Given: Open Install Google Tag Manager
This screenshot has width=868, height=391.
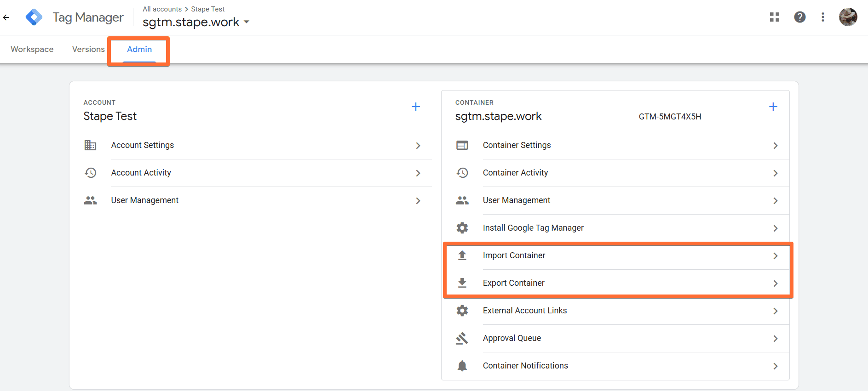Looking at the screenshot, I should pyautogui.click(x=533, y=228).
